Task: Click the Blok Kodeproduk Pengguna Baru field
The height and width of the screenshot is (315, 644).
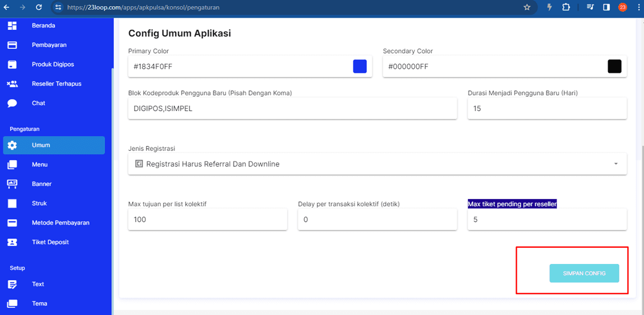Action: point(292,109)
